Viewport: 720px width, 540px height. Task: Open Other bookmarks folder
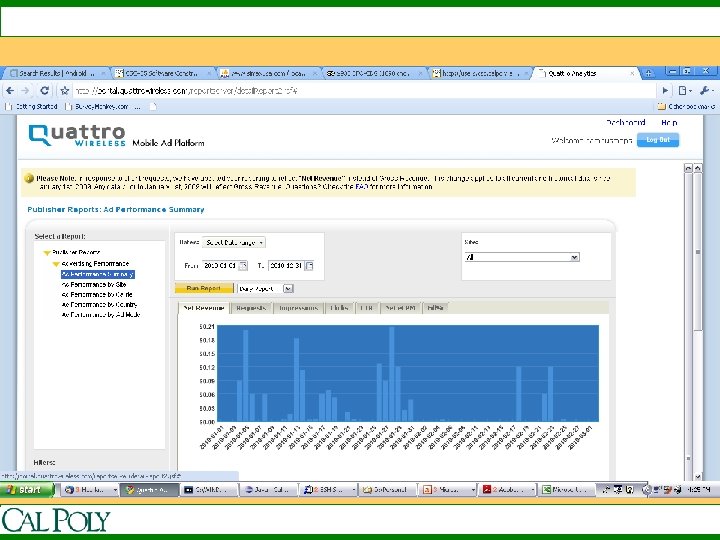tap(686, 107)
